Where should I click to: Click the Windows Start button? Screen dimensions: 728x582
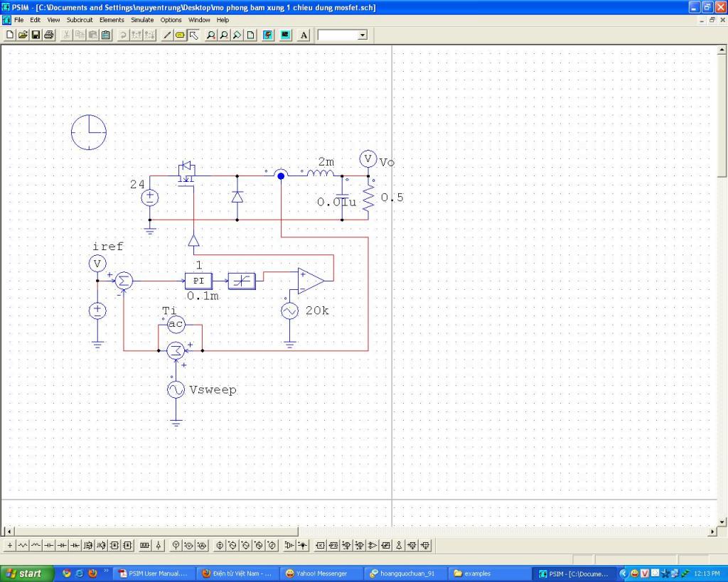(x=26, y=573)
